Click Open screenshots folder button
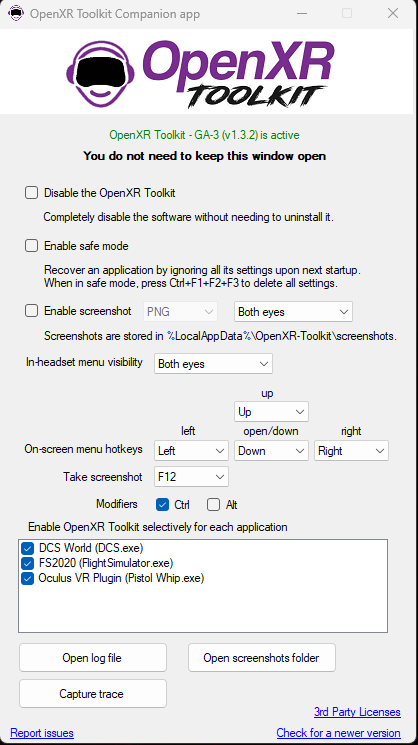The width and height of the screenshot is (418, 745). [262, 658]
